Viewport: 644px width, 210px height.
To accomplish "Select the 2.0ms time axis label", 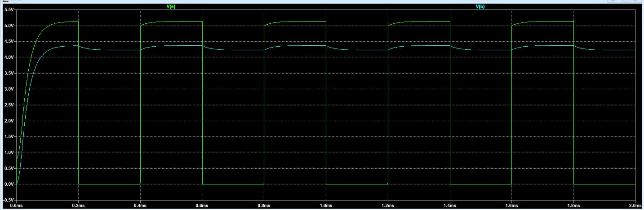I will 635,206.
